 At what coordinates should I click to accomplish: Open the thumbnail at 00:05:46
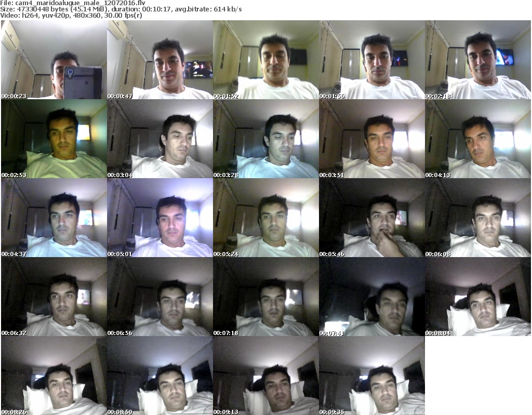372,218
